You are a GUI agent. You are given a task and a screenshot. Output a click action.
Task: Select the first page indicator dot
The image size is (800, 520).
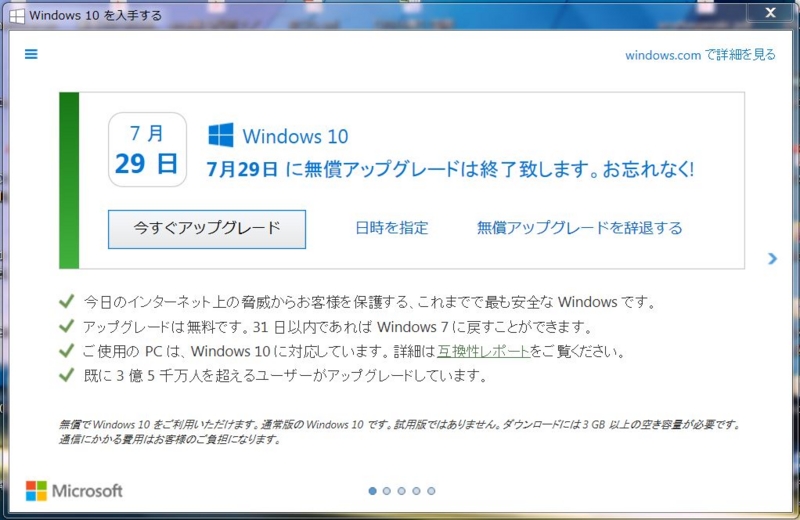[372, 491]
